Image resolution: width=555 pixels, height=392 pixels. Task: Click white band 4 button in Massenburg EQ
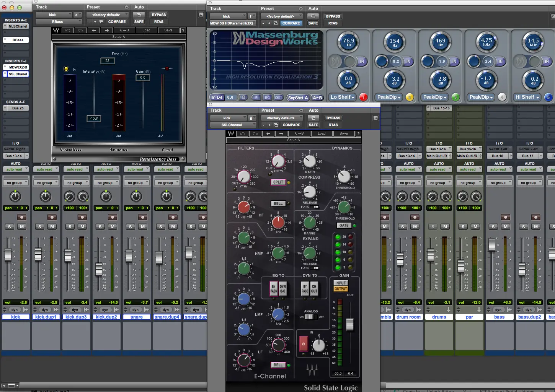(x=502, y=97)
